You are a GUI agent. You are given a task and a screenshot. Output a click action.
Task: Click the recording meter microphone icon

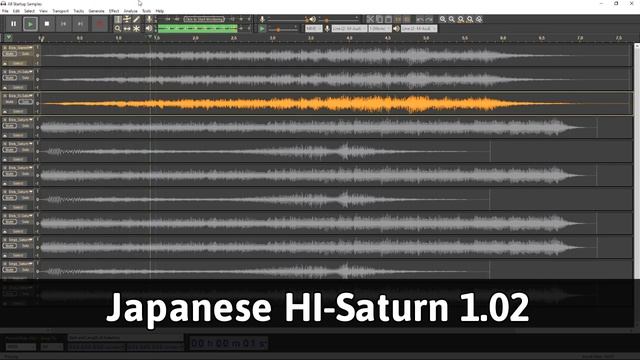point(149,19)
